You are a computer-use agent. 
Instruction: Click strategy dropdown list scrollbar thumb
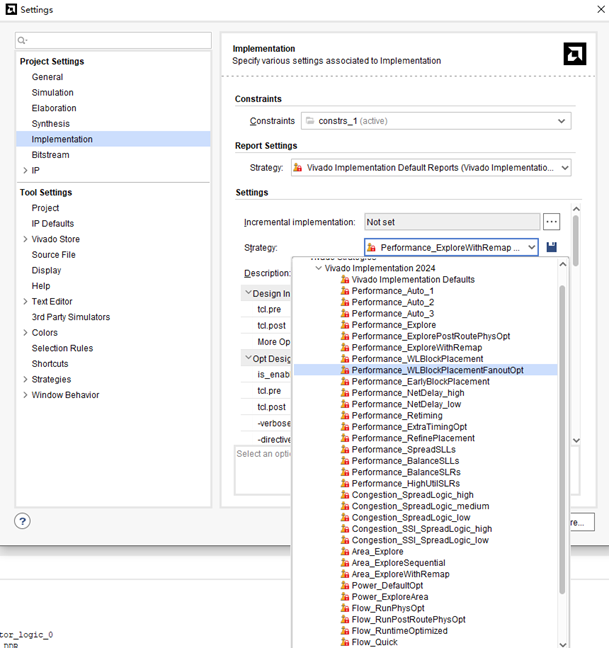(562, 439)
